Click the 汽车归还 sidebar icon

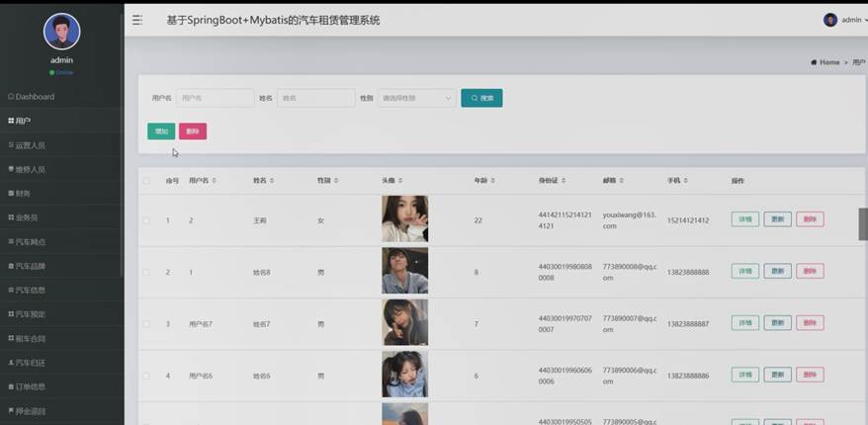coord(11,363)
